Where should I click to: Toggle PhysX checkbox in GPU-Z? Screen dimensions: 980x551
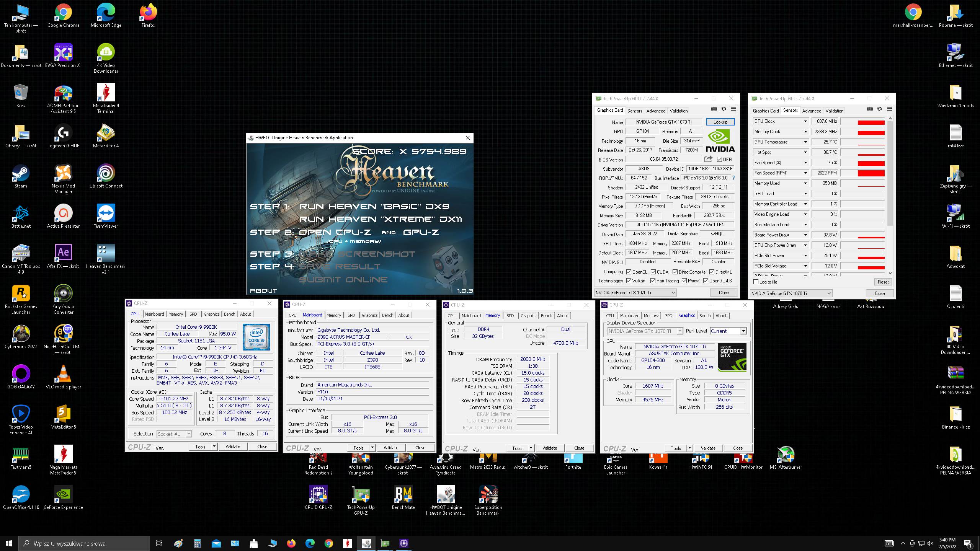pos(684,281)
